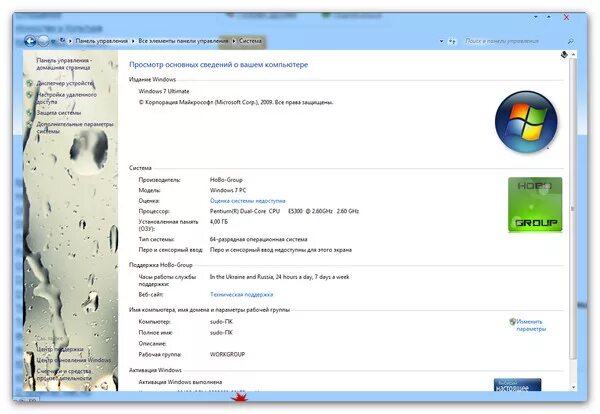The width and height of the screenshot is (600, 414).
Task: Open Центр поддержки in the sidebar
Action: [60, 349]
